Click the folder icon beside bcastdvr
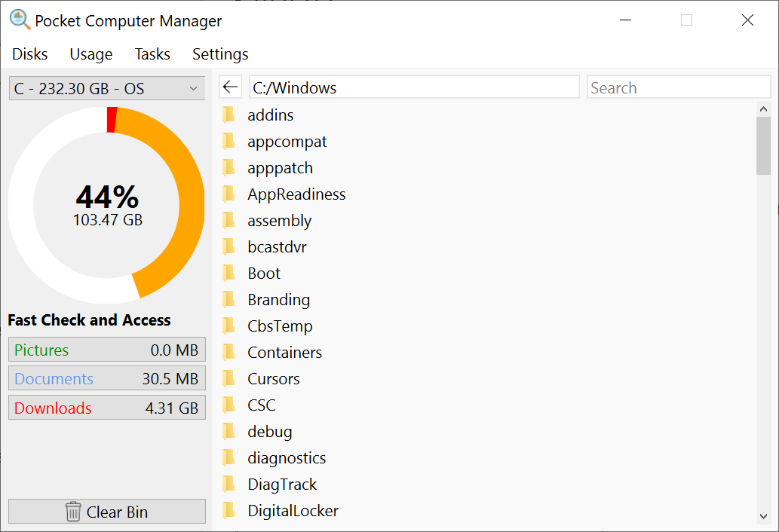 pyautogui.click(x=229, y=246)
